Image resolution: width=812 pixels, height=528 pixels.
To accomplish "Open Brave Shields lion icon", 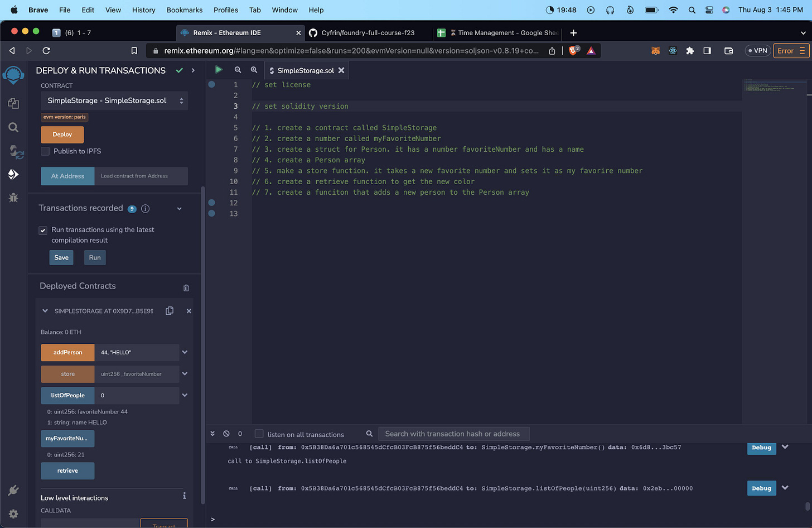I will [x=573, y=51].
